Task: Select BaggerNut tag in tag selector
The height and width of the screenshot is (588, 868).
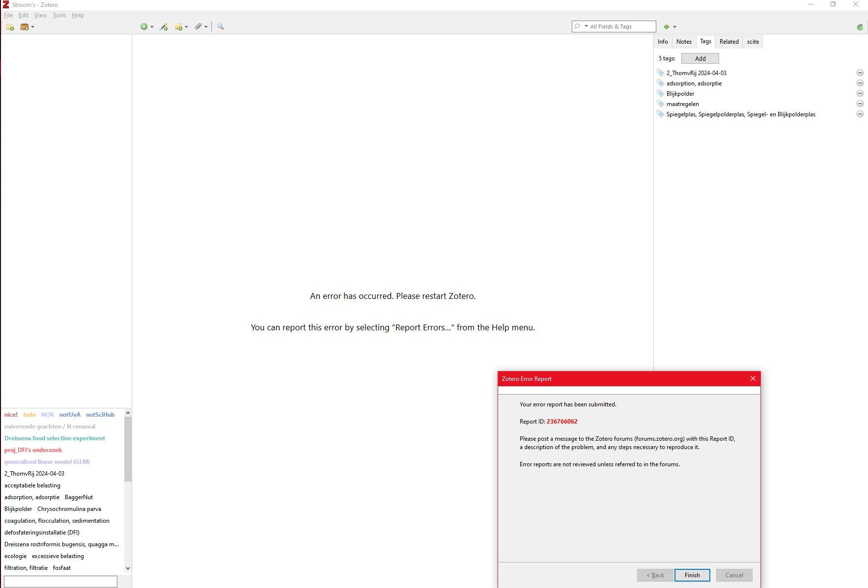Action: (79, 497)
